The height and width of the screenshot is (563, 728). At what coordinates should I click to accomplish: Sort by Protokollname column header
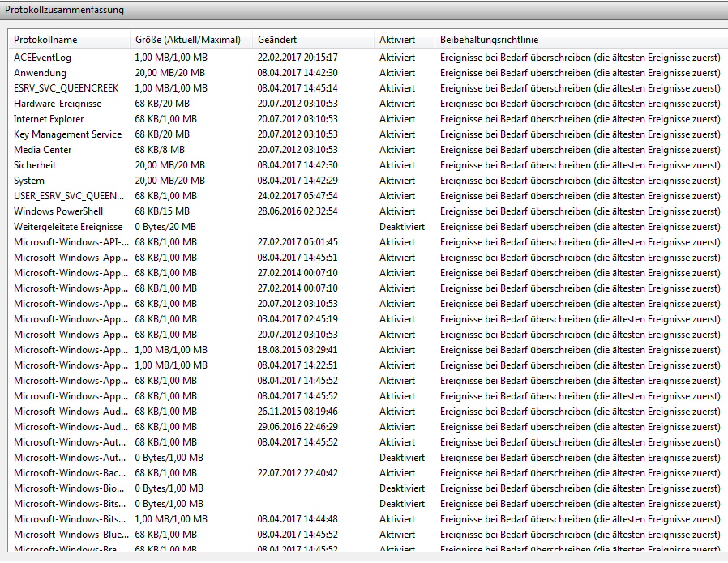point(69,40)
